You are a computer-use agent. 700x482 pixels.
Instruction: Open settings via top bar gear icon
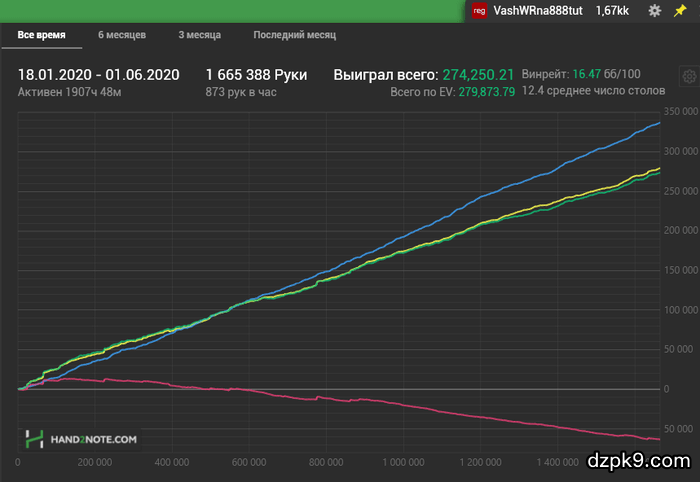click(655, 10)
